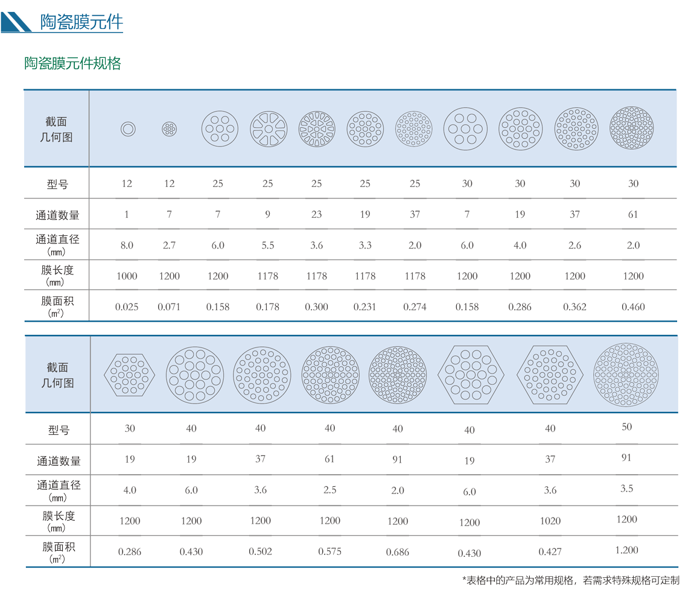
Task: Click 膜面积 (m²) label in upper table
Action: tap(57, 306)
